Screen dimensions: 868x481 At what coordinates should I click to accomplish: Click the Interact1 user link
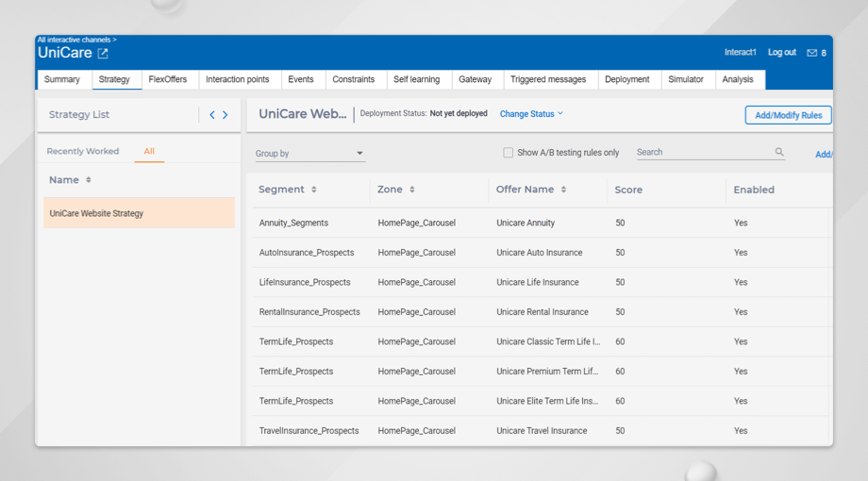(x=740, y=52)
